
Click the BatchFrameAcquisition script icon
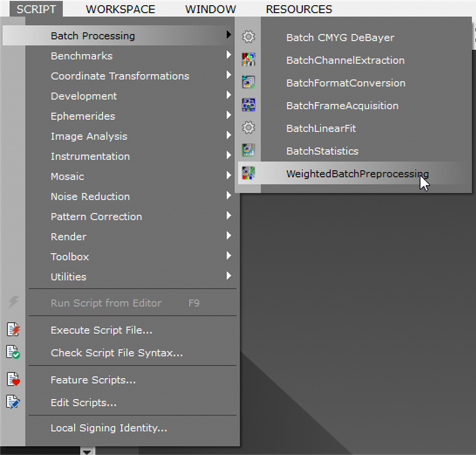(249, 105)
